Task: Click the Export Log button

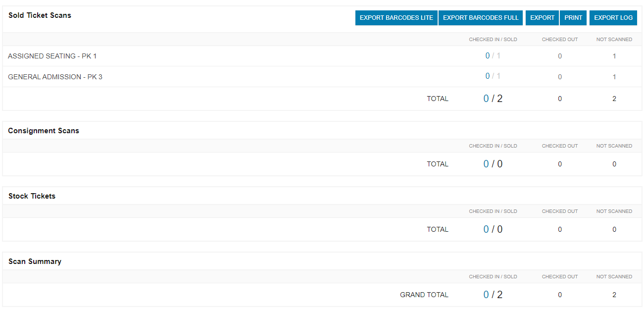Action: click(x=613, y=18)
